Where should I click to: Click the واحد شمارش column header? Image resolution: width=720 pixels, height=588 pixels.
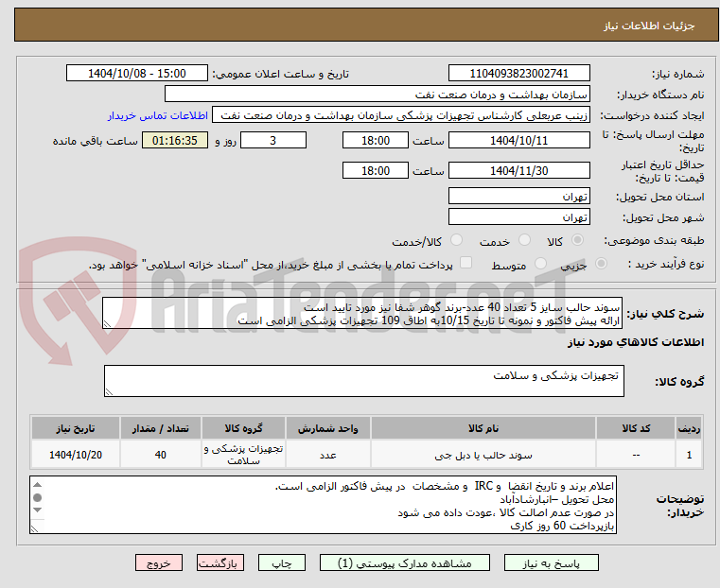(x=328, y=428)
